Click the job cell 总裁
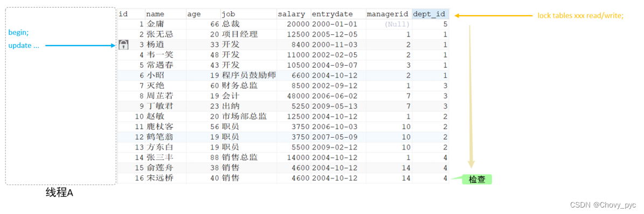The width and height of the screenshot is (644, 214). (x=248, y=24)
